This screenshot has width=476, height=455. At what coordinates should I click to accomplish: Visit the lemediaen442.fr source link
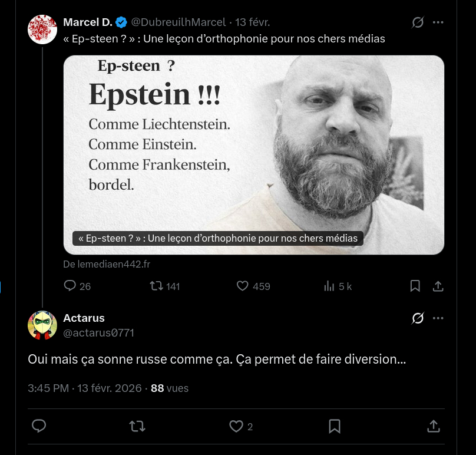[107, 265]
